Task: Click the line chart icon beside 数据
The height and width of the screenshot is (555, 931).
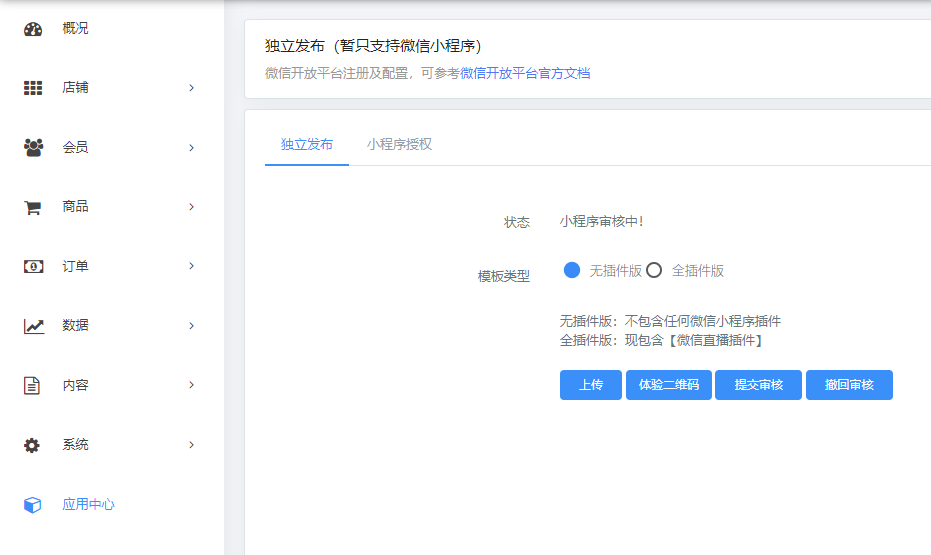Action: click(x=33, y=326)
